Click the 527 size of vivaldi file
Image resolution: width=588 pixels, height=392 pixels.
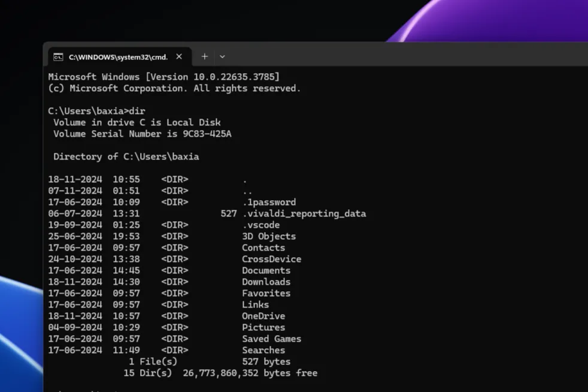pos(229,213)
